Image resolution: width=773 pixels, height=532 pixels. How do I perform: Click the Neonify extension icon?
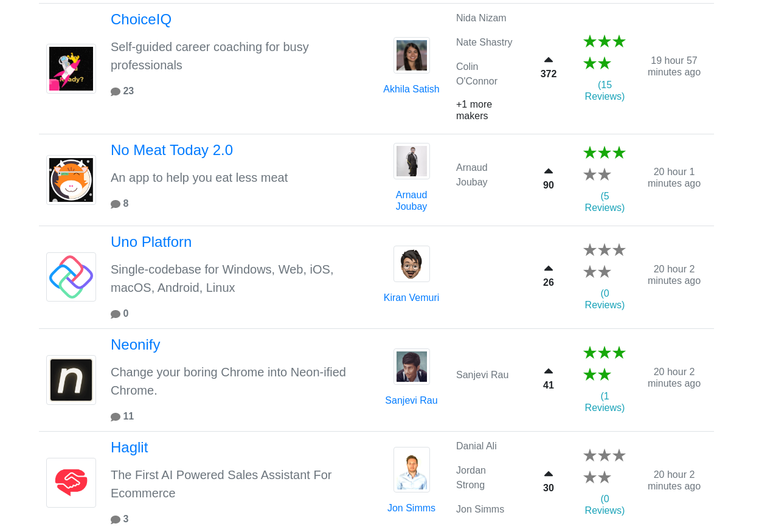click(71, 380)
